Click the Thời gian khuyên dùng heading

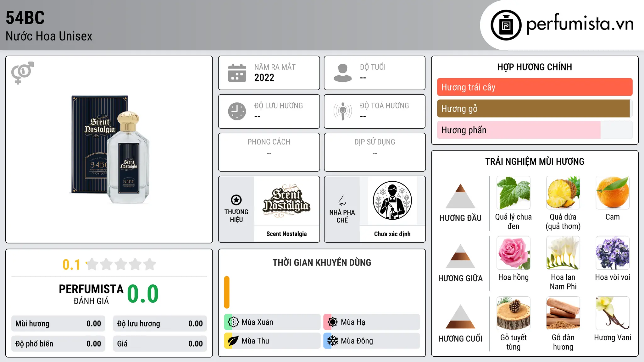(x=322, y=263)
